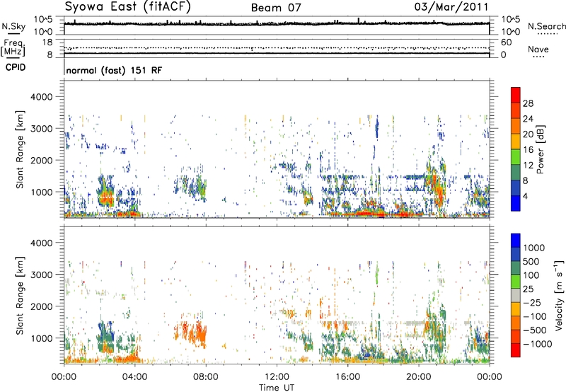Select the "500" label on Velocity color bar

[531, 261]
